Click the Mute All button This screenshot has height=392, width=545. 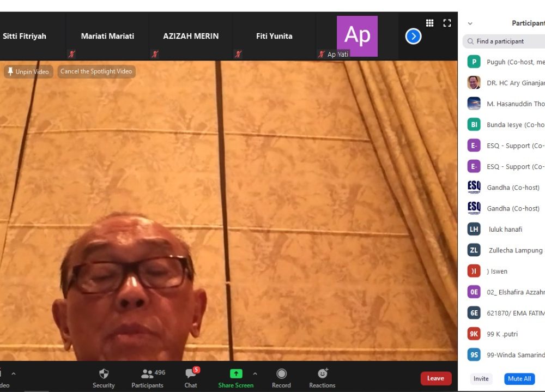[x=519, y=378]
